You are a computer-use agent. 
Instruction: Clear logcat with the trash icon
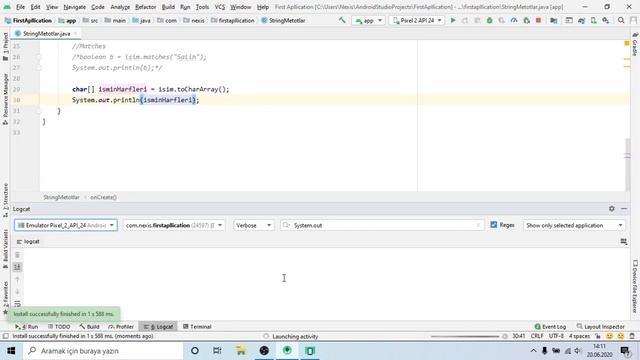tap(17, 255)
